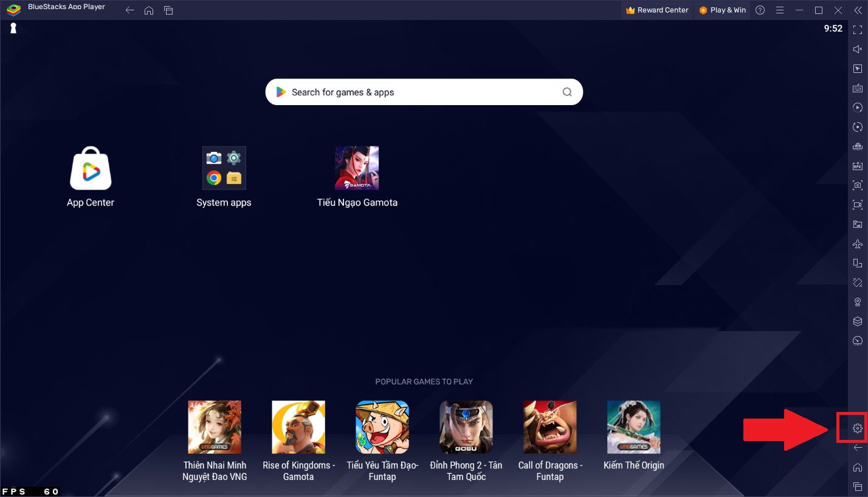
Task: Open the media manager picture-folder icon
Action: (857, 224)
